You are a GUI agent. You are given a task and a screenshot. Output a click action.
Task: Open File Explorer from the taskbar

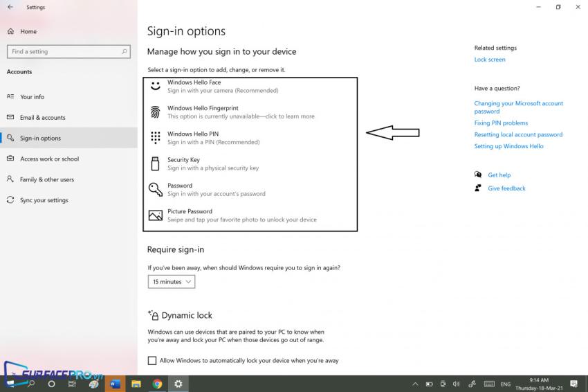[x=136, y=384]
